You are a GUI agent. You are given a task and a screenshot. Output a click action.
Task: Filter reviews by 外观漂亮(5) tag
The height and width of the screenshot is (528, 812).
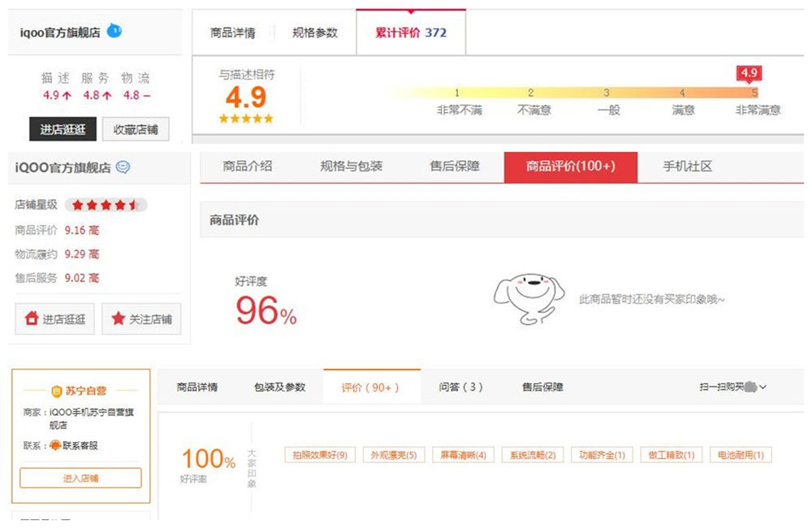(394, 455)
